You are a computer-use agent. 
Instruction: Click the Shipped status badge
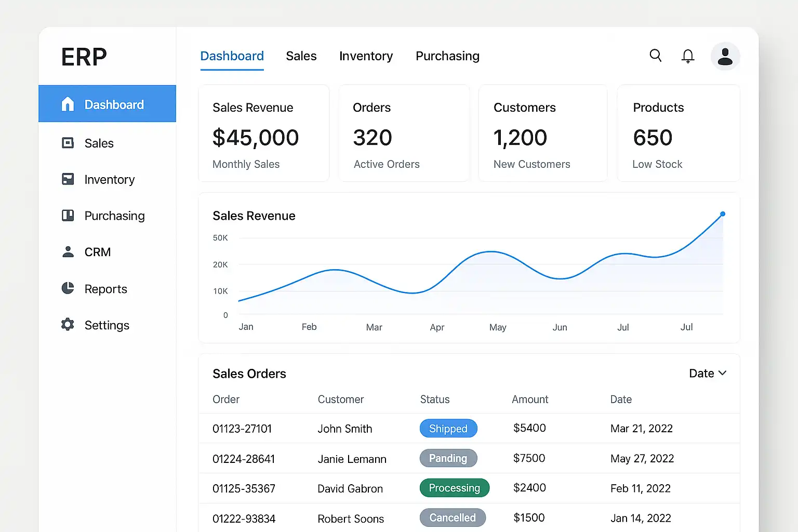pos(448,429)
